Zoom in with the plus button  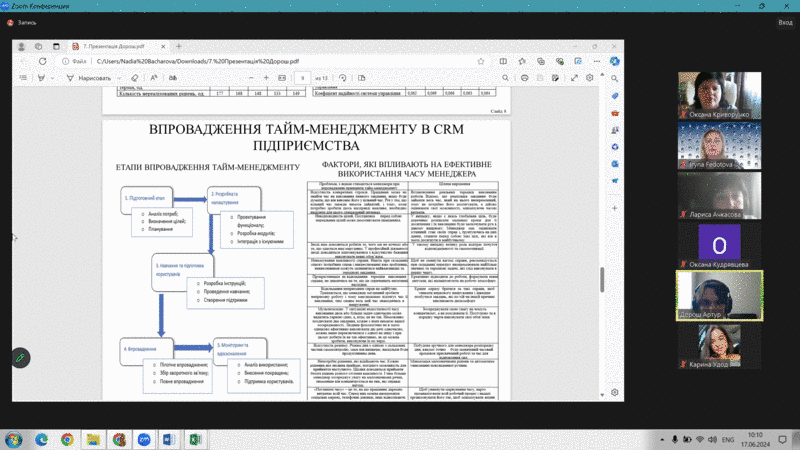tap(267, 78)
